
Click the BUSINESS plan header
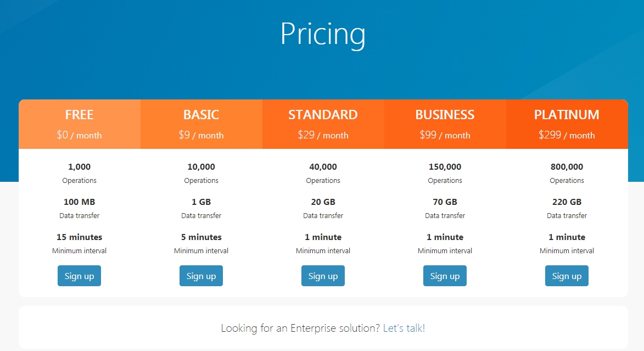[x=445, y=115]
